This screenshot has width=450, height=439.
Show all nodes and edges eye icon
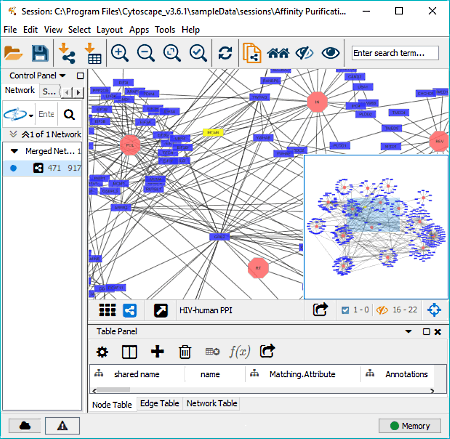(x=330, y=53)
